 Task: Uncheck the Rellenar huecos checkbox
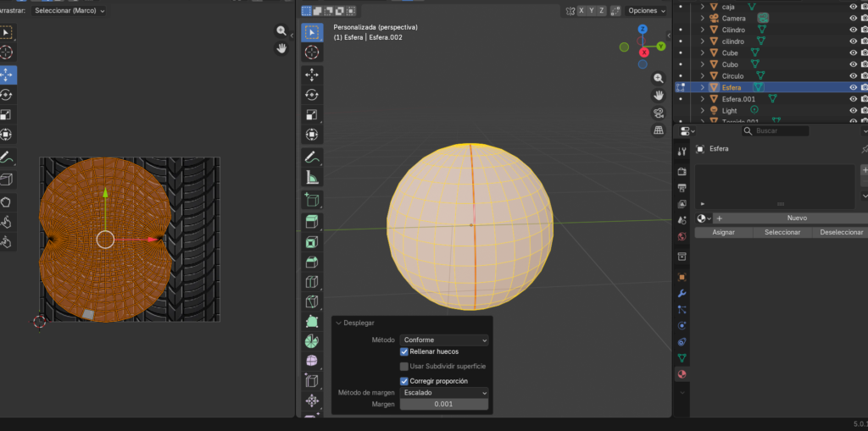click(404, 351)
